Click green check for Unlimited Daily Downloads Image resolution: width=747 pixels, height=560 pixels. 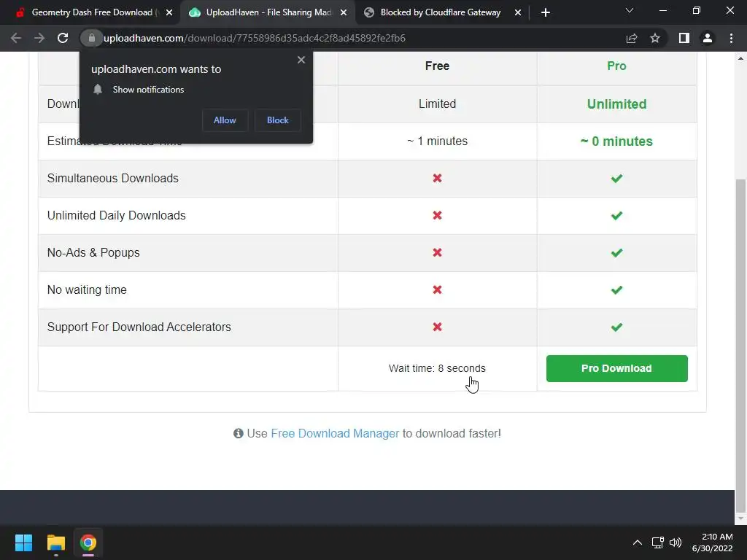(x=616, y=215)
